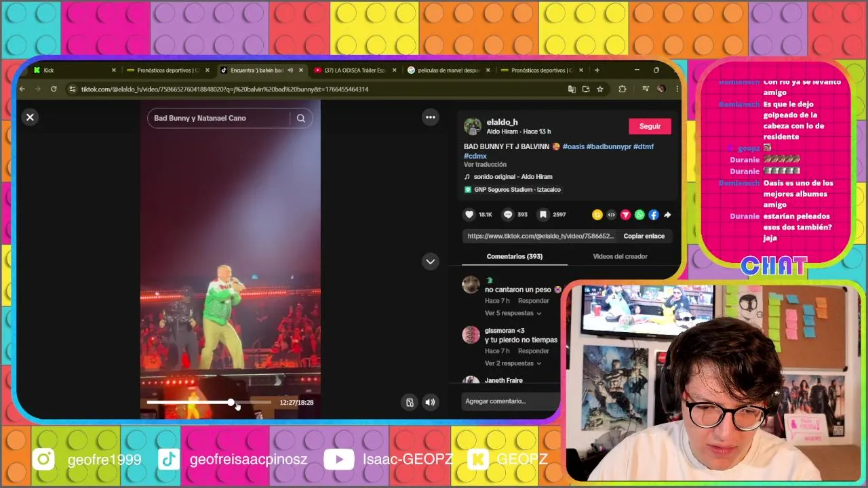Switch to the first Pronósticos deportivos tab

point(167,70)
